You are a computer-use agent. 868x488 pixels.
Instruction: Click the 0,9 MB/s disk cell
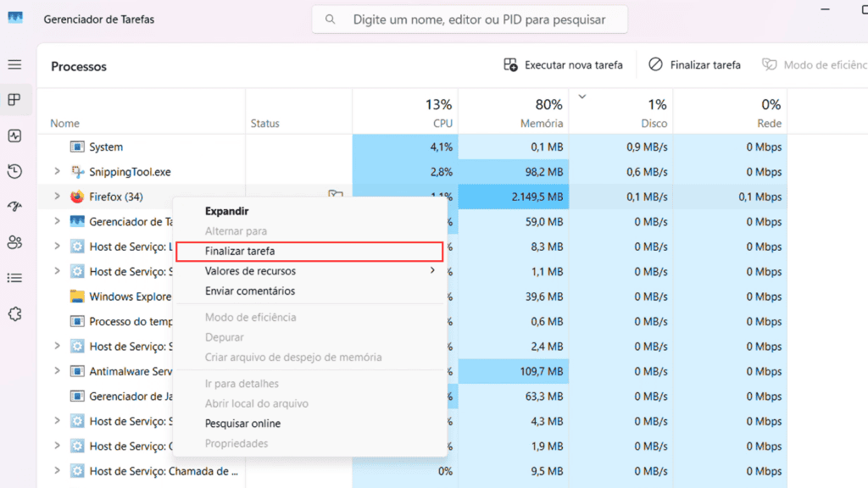coord(620,147)
